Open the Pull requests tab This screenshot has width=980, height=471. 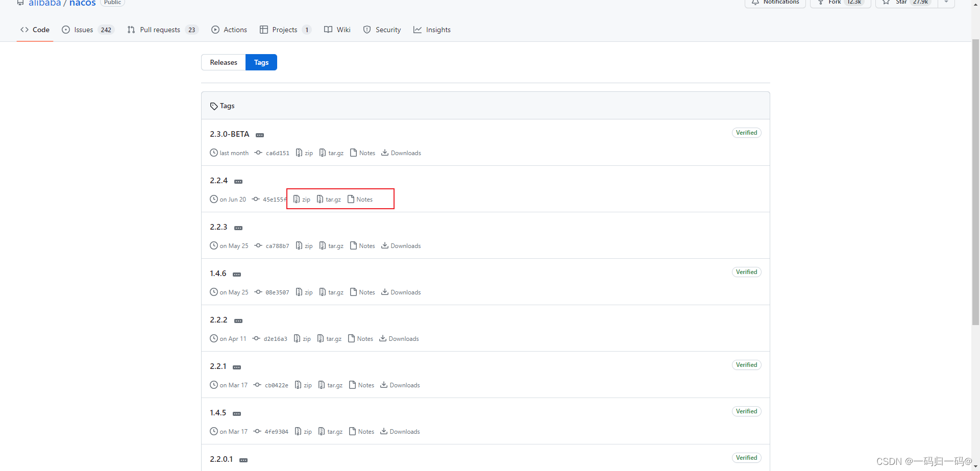(x=163, y=30)
